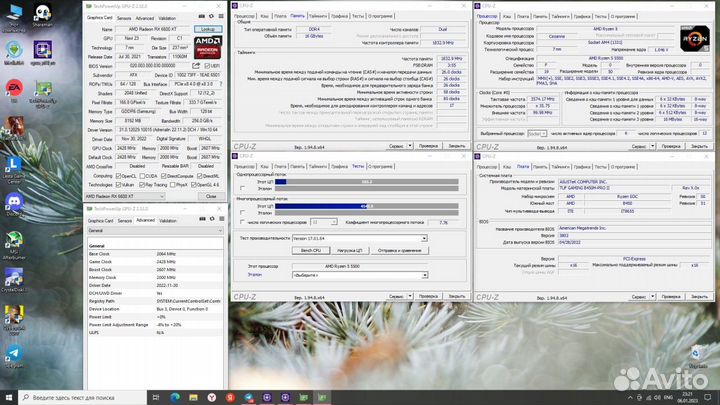This screenshot has height=405, width=720.
Task: Click the Lookup button in GPU-Z
Action: click(x=208, y=29)
